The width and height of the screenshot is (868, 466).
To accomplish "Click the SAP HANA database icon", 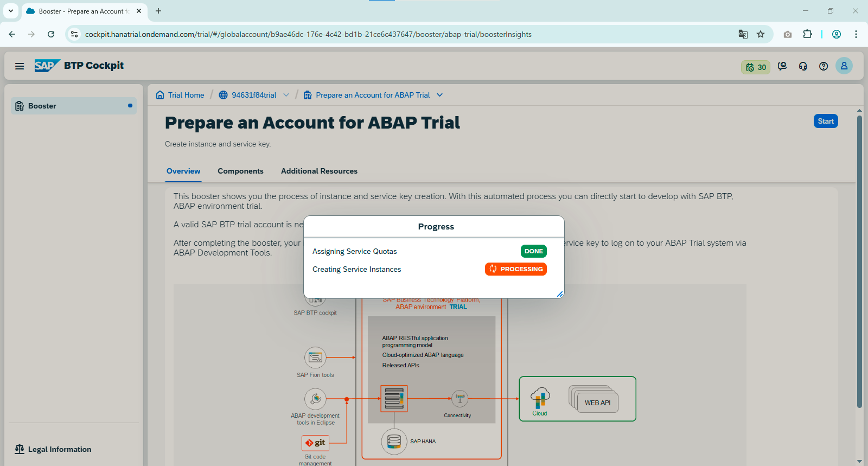I will [x=394, y=441].
